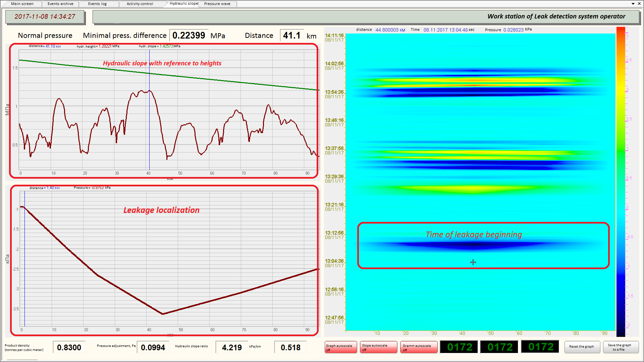Click the rainbow pressure color scale bar
This screenshot has height=362, width=644.
(621, 181)
